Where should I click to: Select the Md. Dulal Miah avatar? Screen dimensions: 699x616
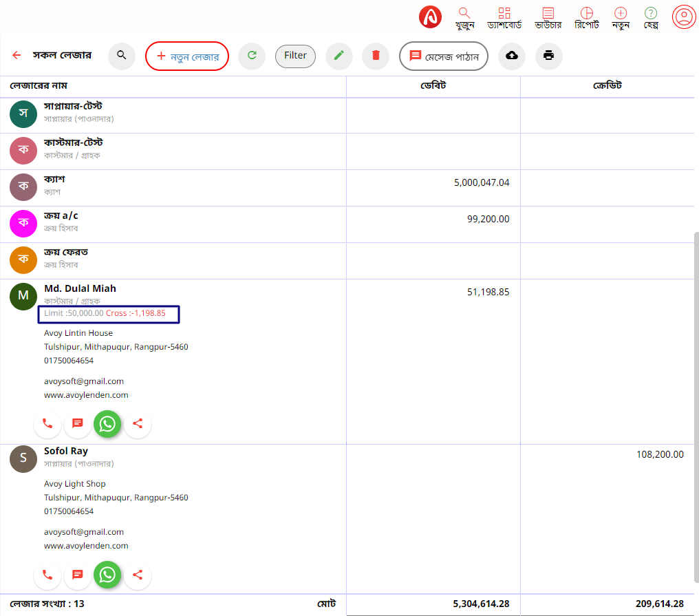pos(23,297)
